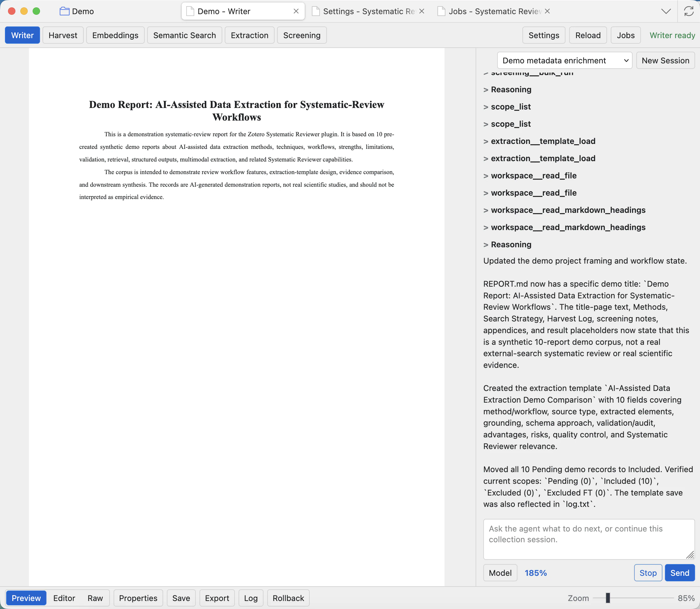Viewport: 700px width, 609px height.
Task: Close the Settings - Systematic Reviewer tab
Action: 421,11
